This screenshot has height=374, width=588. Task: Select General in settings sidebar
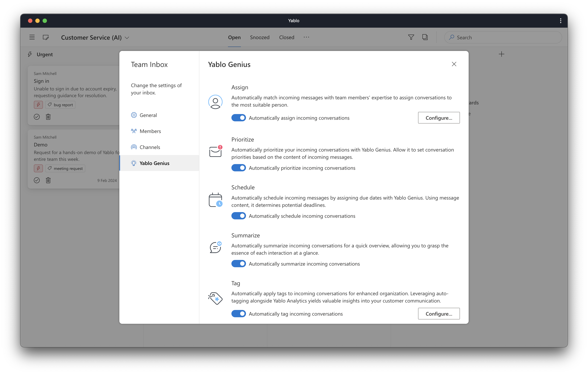tap(159, 115)
